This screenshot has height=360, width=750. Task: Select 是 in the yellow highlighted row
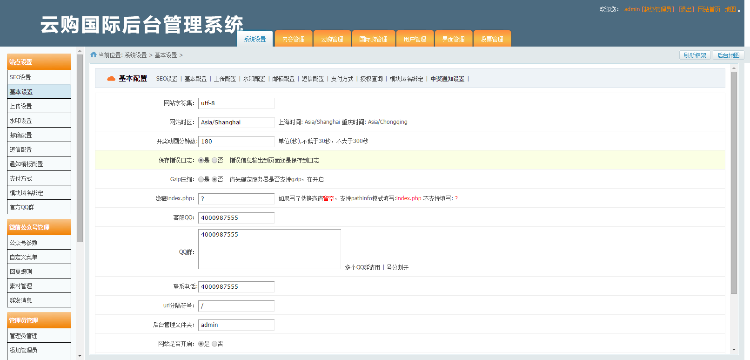point(201,160)
